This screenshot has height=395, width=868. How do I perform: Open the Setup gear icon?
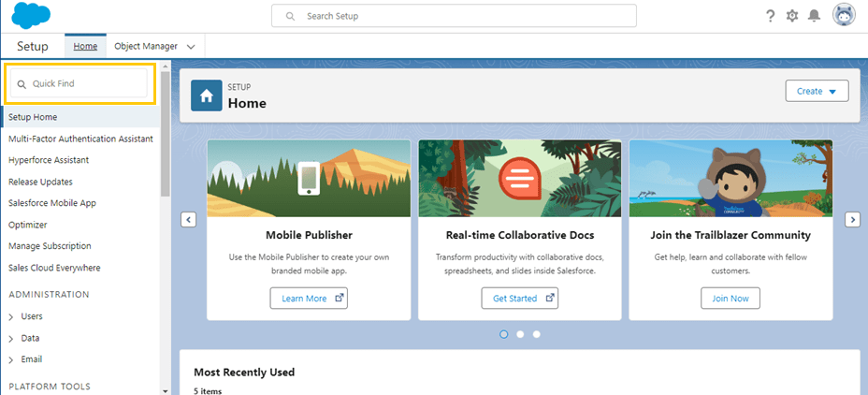(x=792, y=16)
